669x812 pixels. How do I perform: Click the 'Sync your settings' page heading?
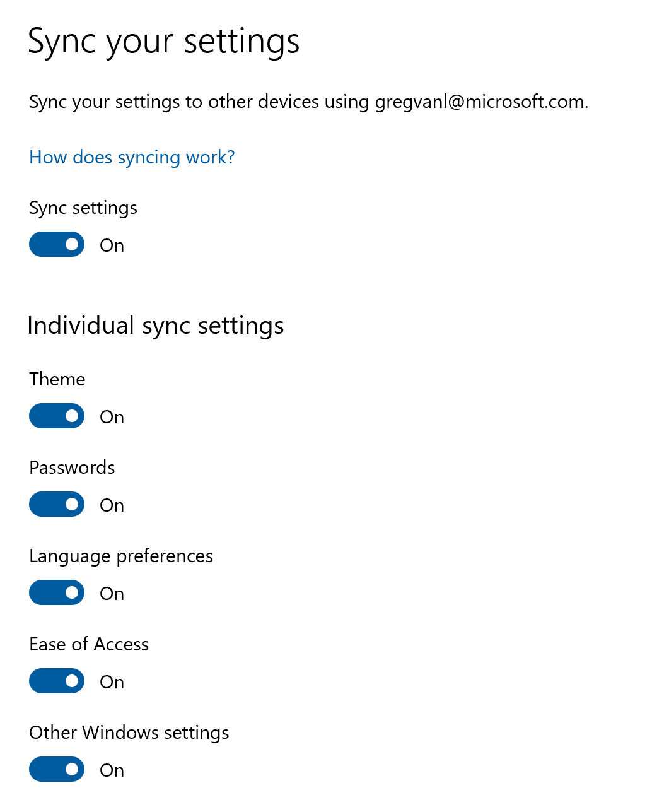(164, 43)
